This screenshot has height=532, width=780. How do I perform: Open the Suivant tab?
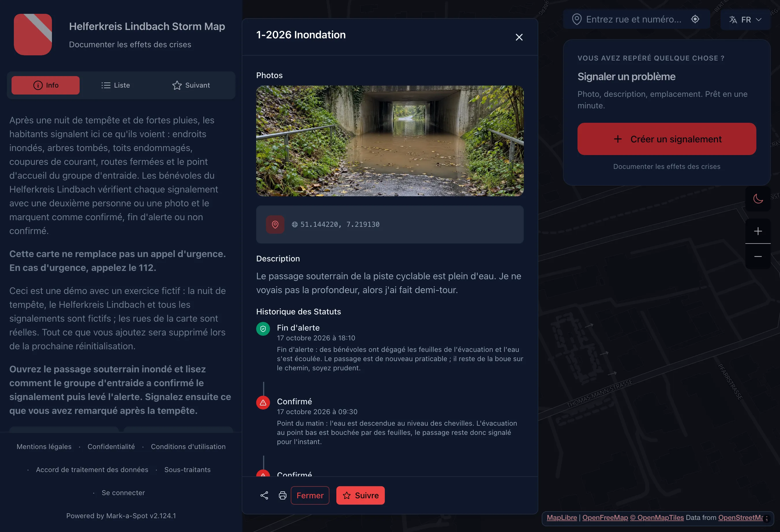pyautogui.click(x=191, y=85)
